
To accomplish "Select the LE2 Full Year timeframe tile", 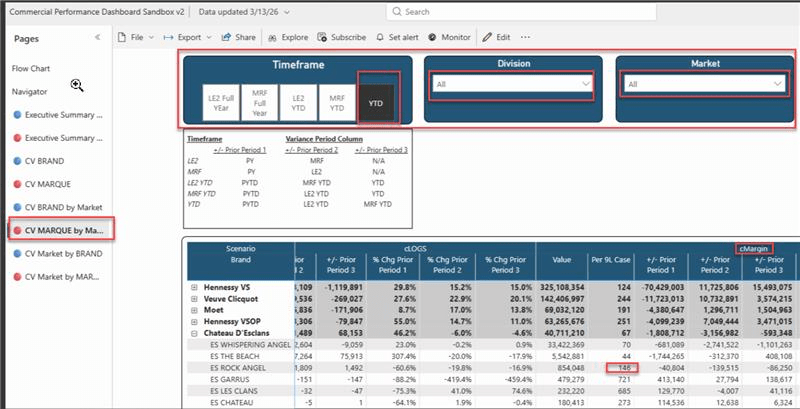I will 221,103.
